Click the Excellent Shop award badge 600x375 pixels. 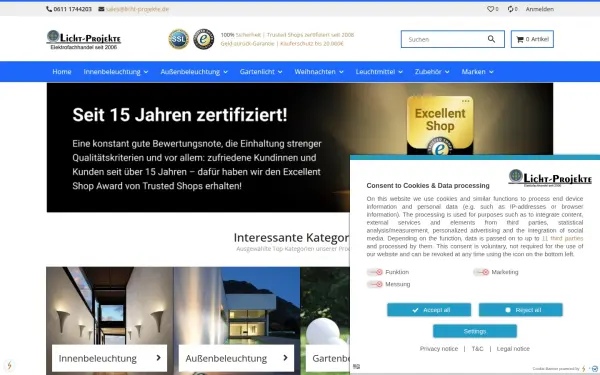tap(440, 126)
